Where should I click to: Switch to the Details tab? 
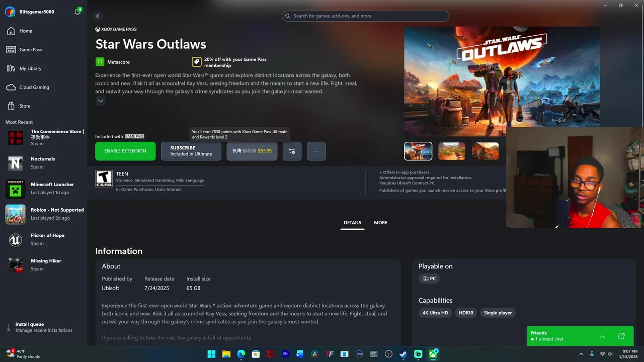pyautogui.click(x=352, y=223)
